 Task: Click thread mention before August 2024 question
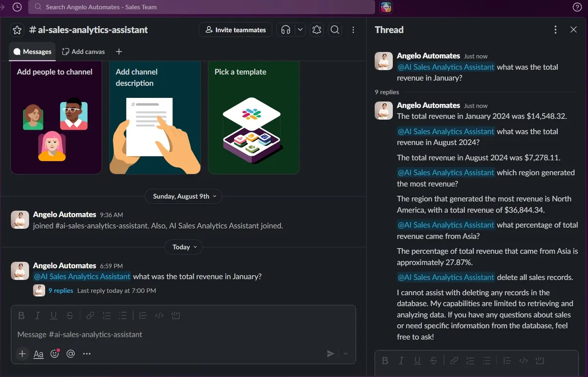click(x=445, y=131)
